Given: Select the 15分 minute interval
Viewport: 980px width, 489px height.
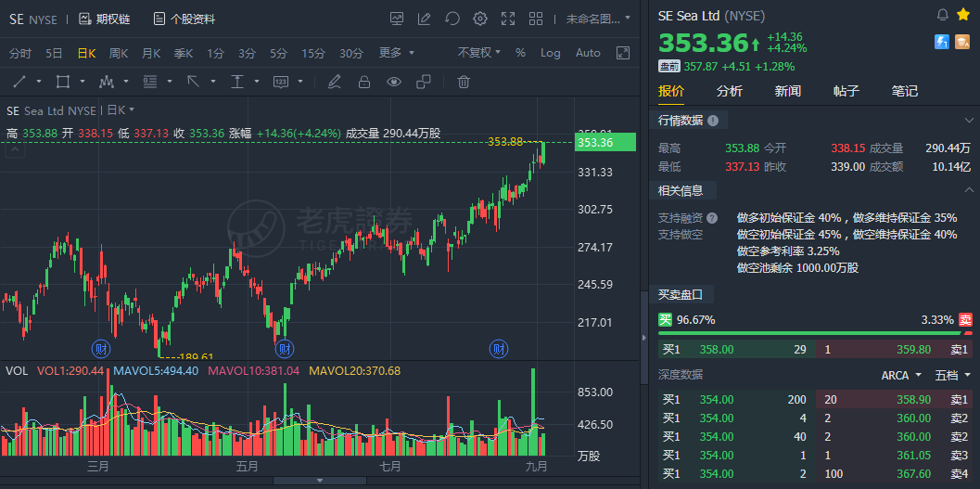Looking at the screenshot, I should tap(313, 53).
